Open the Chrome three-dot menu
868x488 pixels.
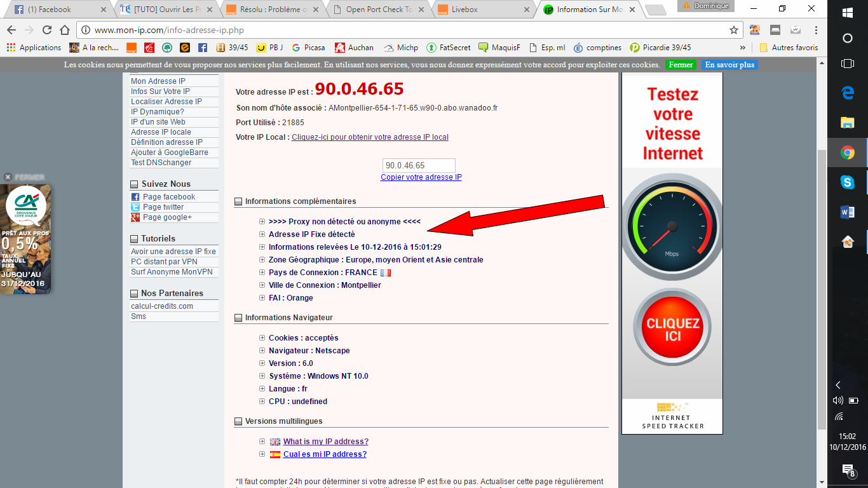pos(816,30)
